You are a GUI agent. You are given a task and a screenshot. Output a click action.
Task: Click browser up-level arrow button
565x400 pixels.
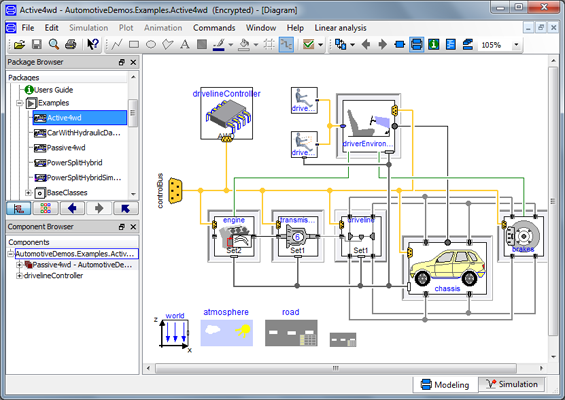tap(125, 208)
